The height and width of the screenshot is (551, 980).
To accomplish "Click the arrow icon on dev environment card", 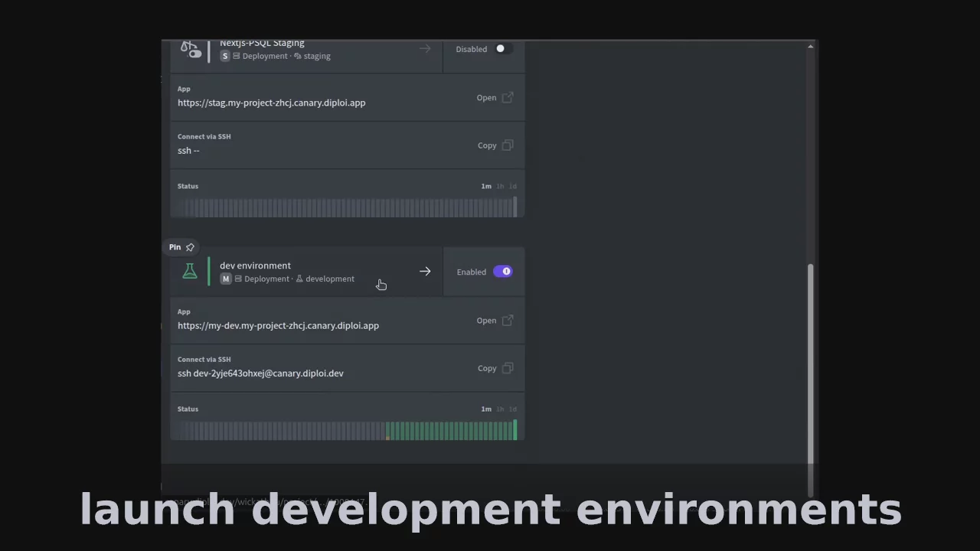I will (x=425, y=272).
